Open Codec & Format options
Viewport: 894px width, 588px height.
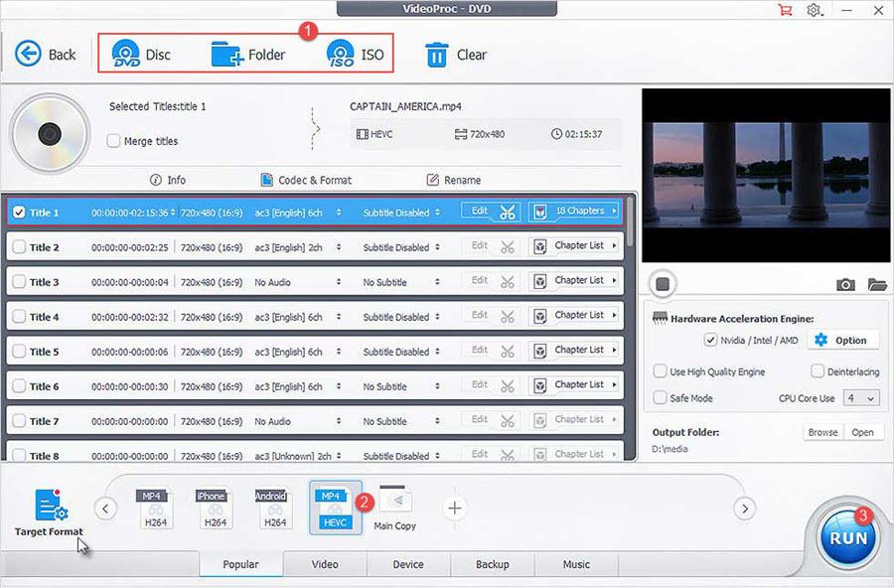click(x=306, y=180)
